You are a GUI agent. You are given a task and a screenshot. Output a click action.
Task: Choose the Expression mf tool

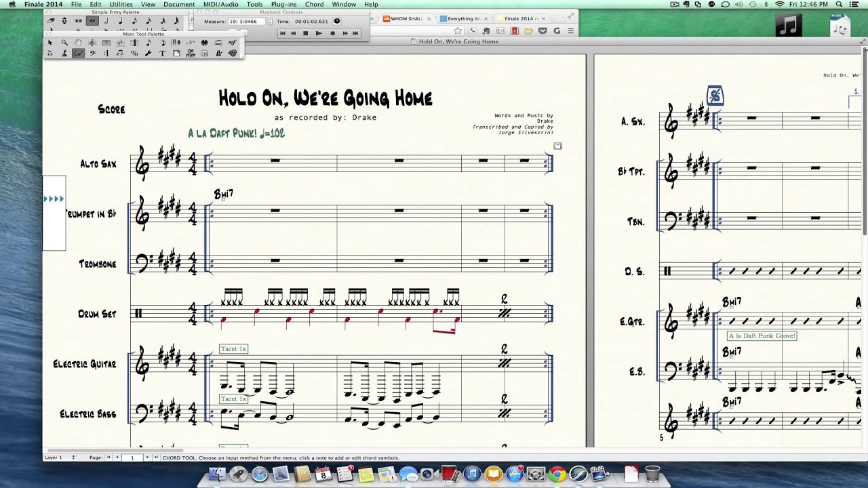[x=232, y=43]
